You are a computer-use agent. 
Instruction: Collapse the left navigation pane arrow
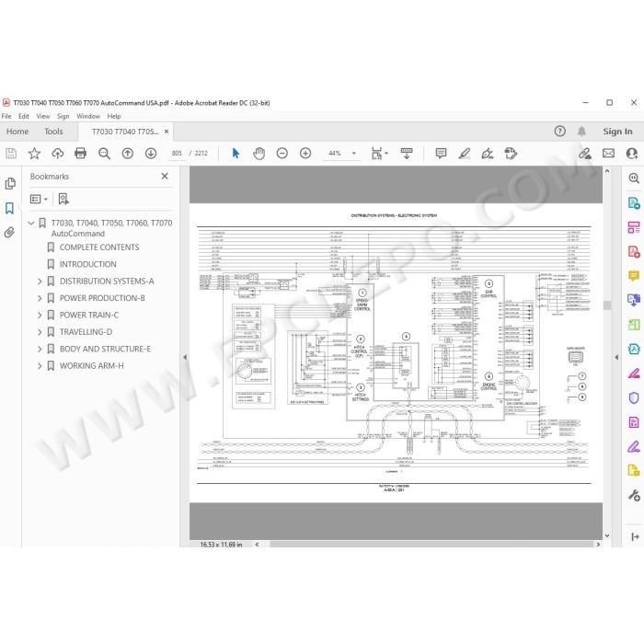185,357
